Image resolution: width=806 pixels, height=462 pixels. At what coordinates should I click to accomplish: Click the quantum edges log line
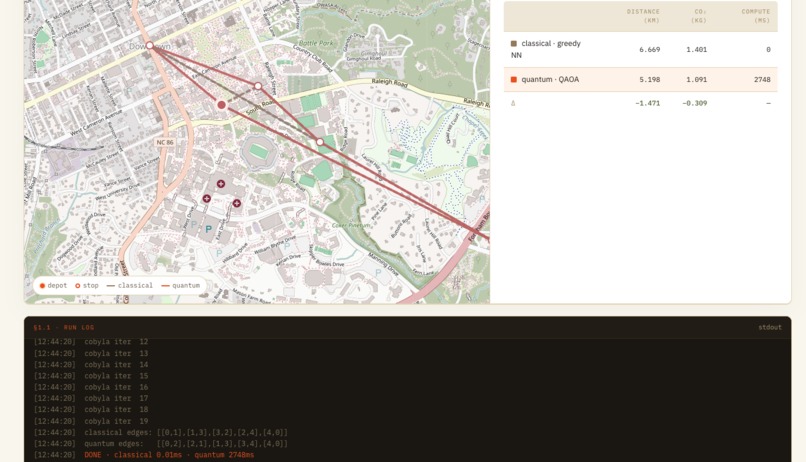[x=161, y=444]
